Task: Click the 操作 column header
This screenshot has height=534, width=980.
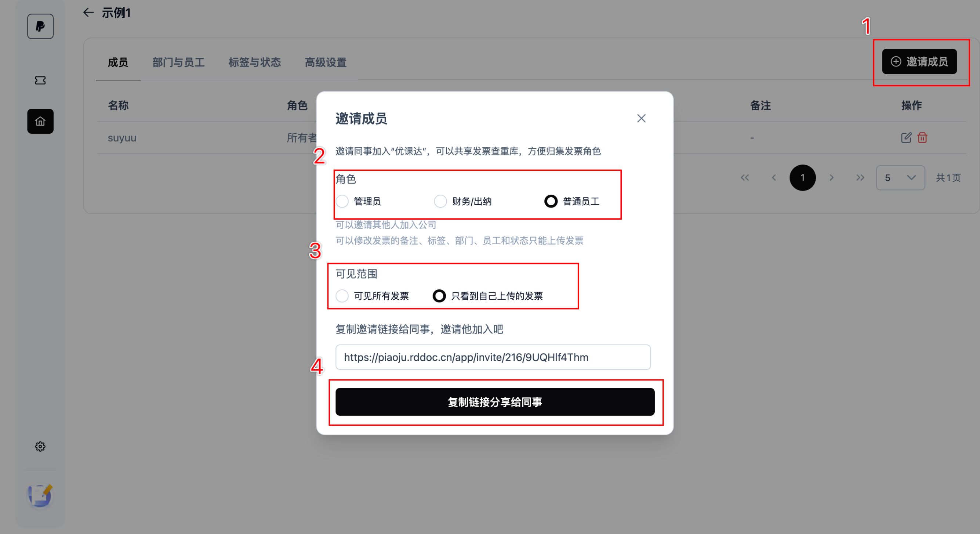Action: coord(911,105)
